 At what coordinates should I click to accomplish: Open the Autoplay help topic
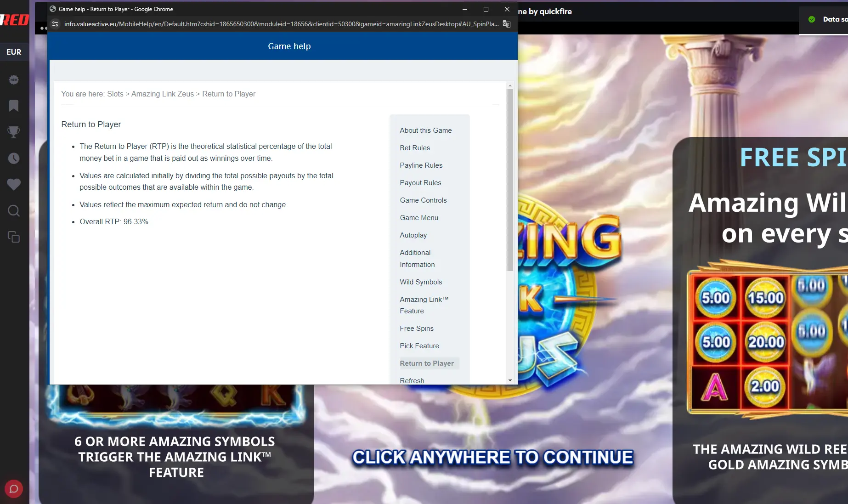[x=413, y=235]
